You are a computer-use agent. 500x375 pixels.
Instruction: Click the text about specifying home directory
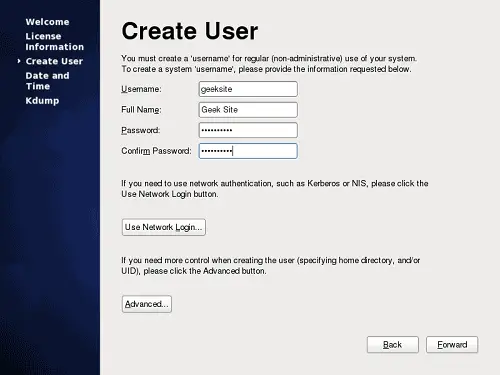coord(270,266)
